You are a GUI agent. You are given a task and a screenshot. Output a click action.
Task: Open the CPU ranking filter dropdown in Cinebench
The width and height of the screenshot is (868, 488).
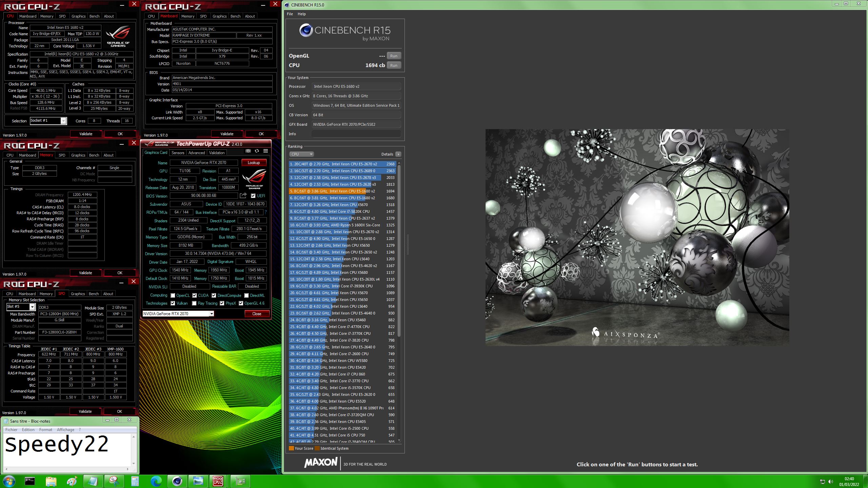point(301,154)
